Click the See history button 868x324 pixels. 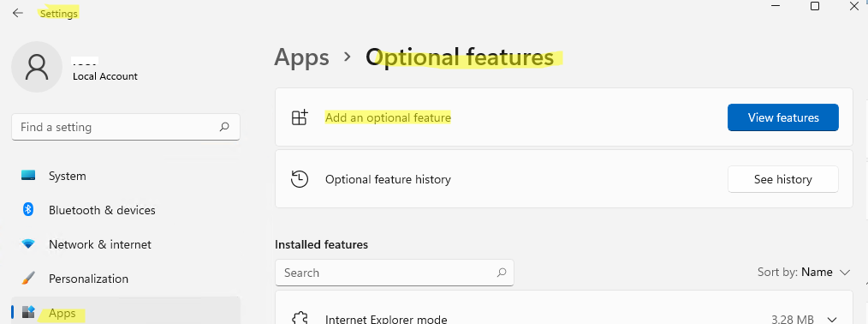click(782, 179)
